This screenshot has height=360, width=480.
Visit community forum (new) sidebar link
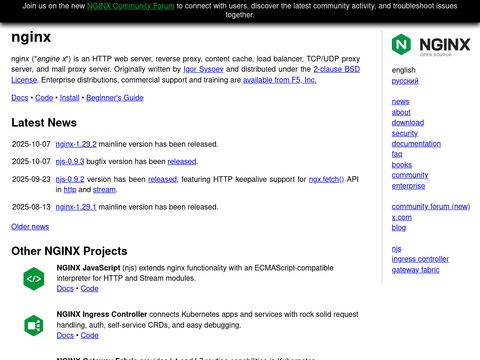point(431,206)
